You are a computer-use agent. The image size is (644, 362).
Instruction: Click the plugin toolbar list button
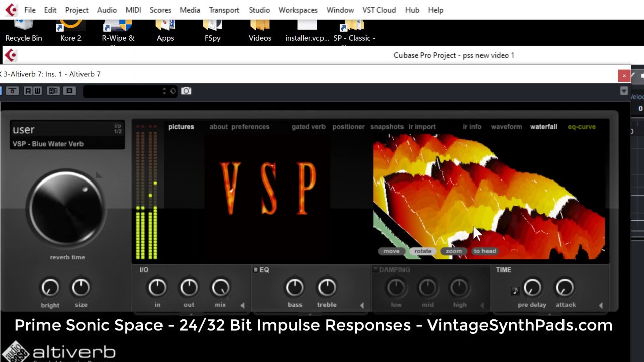[69, 91]
